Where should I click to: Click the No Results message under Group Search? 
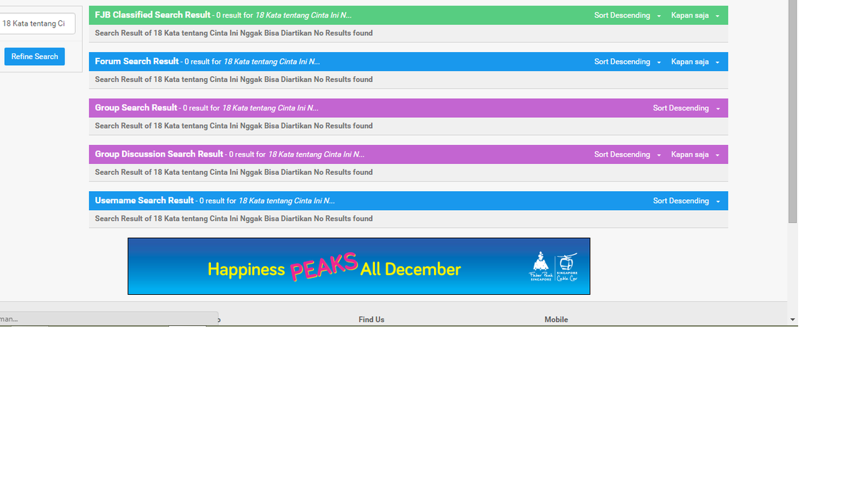(x=234, y=126)
